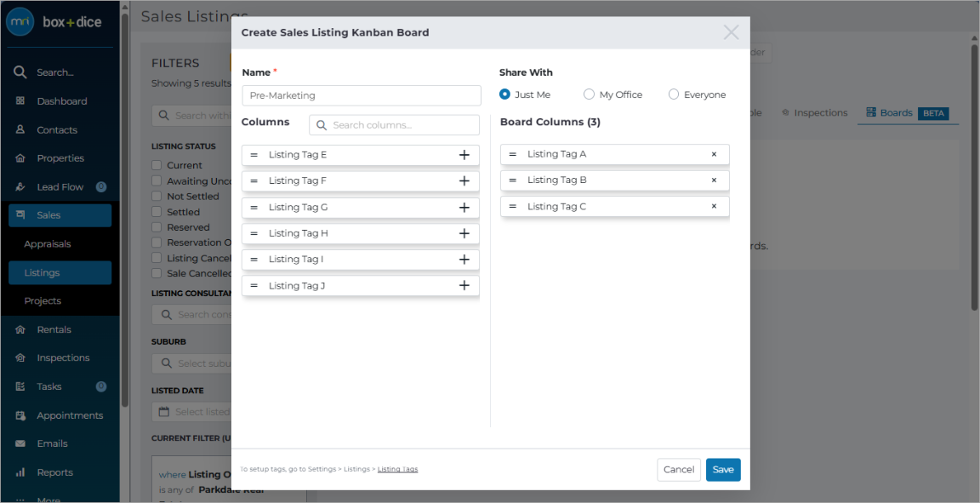
Task: Check the Reserved status filter
Action: point(157,227)
